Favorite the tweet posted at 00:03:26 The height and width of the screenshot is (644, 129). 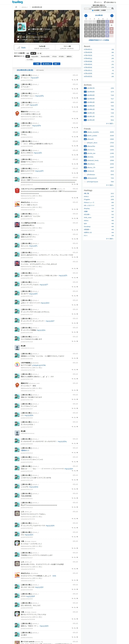[77, 107]
